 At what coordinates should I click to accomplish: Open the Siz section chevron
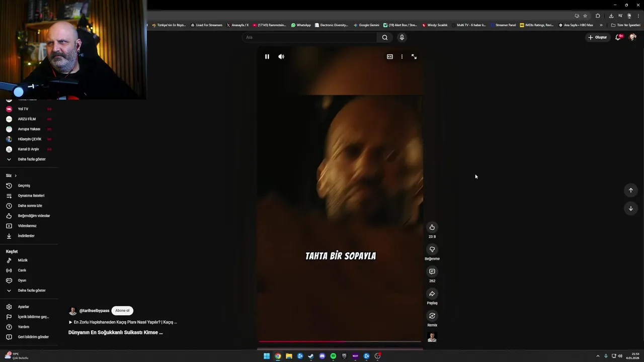16,175
